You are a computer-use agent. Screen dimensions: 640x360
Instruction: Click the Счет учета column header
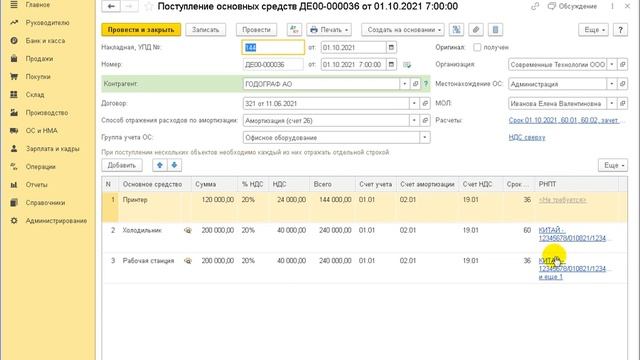[x=376, y=184]
